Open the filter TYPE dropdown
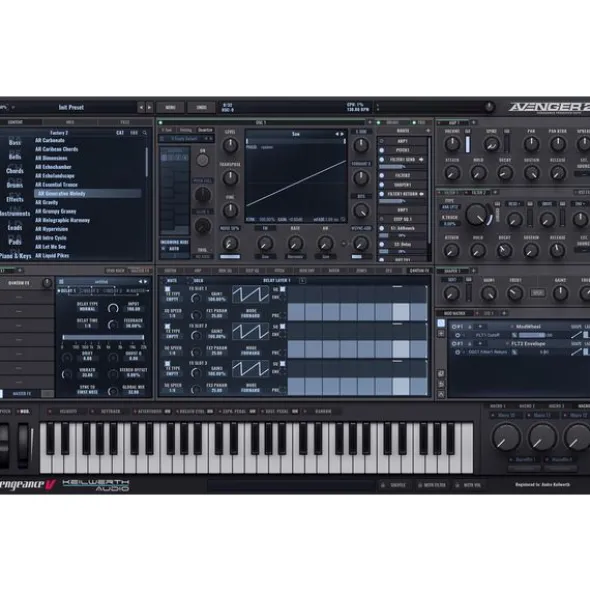Viewport: 590px width, 591px height. click(x=449, y=207)
